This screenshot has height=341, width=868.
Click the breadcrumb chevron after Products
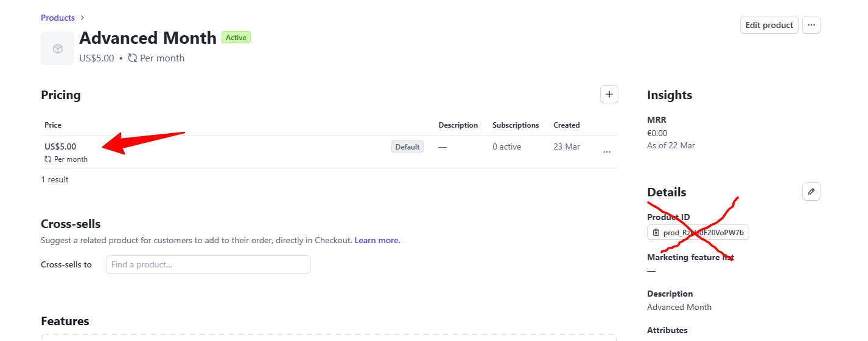click(82, 18)
